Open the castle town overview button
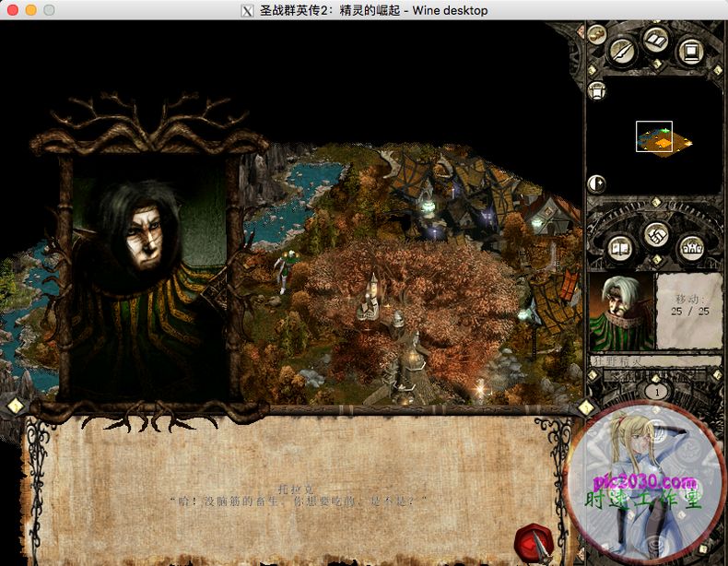The width and height of the screenshot is (728, 566). tap(691, 248)
